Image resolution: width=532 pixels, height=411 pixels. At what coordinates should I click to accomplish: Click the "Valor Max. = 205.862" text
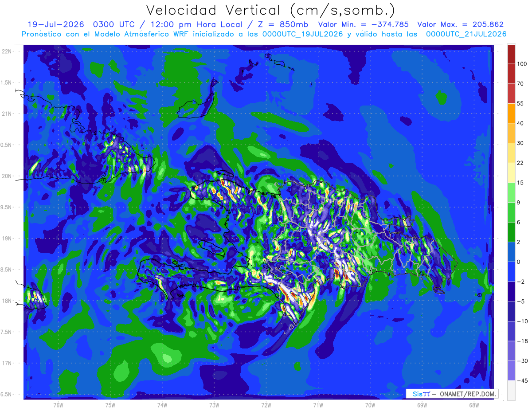click(460, 24)
